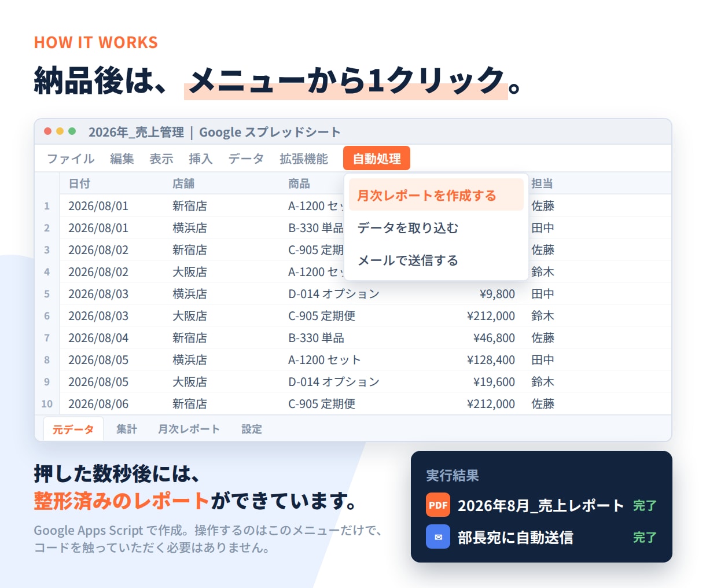Screen dimensions: 706x588
Task: Click C-905 定期便 cell in row 6
Action: (322, 315)
